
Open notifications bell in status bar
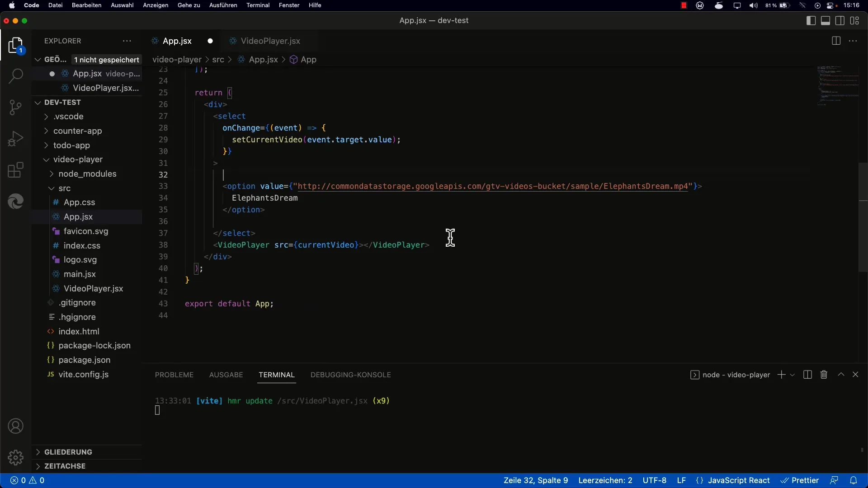[x=854, y=480]
